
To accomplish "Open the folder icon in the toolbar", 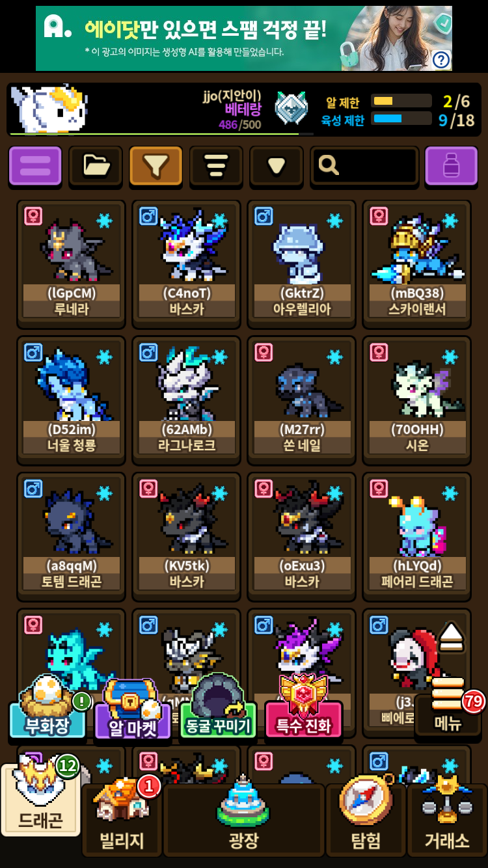I will tap(96, 166).
